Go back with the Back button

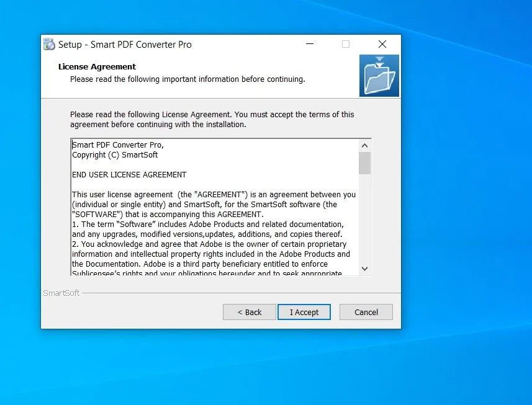tap(249, 312)
